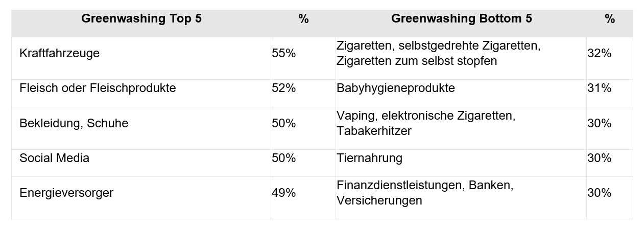Click the Babyhygieneprodukte cell

point(396,88)
